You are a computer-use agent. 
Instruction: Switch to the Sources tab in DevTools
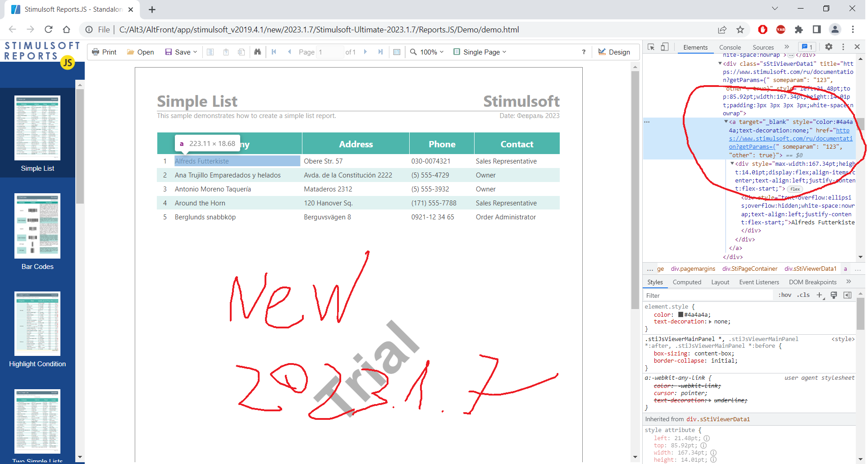tap(763, 47)
